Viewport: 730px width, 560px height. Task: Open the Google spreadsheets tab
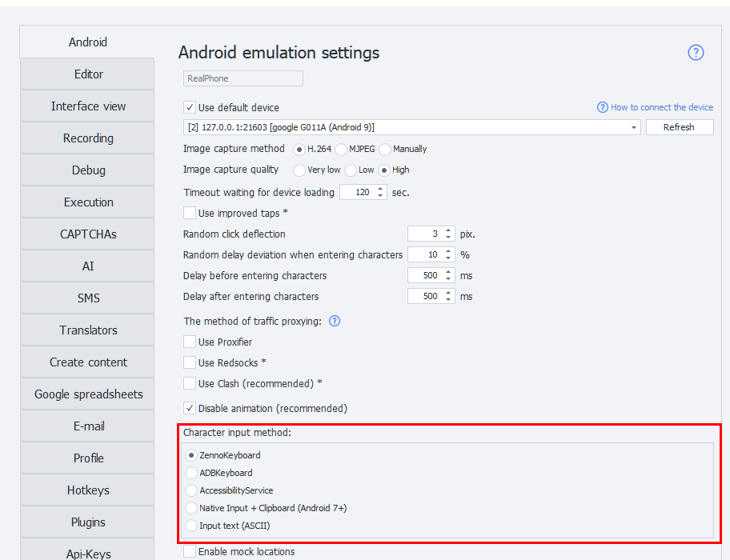coord(87,394)
